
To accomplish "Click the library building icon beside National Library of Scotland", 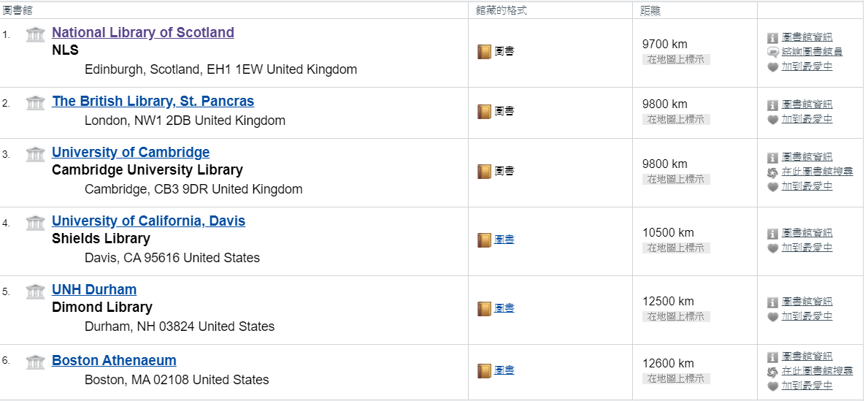I will tap(36, 34).
